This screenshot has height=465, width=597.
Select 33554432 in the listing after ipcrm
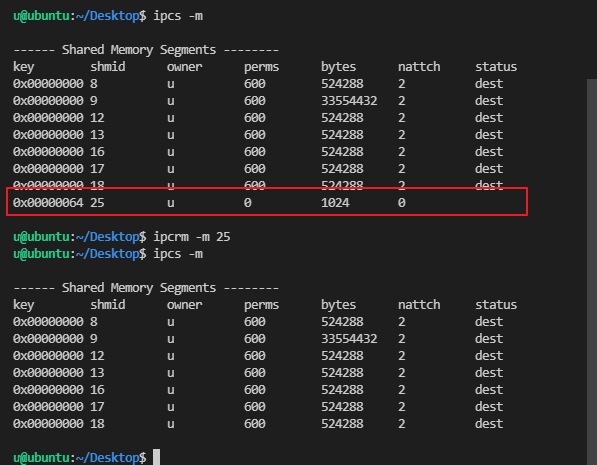[349, 339]
